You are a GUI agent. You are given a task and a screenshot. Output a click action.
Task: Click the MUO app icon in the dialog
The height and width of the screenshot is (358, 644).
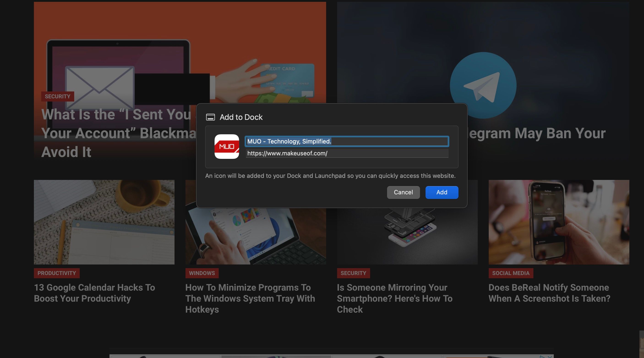[226, 147]
